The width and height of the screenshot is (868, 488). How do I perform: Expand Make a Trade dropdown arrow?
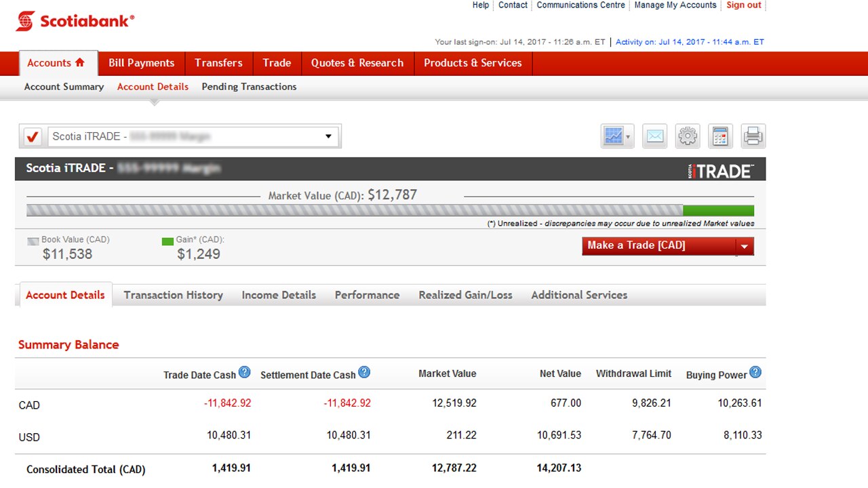click(745, 246)
